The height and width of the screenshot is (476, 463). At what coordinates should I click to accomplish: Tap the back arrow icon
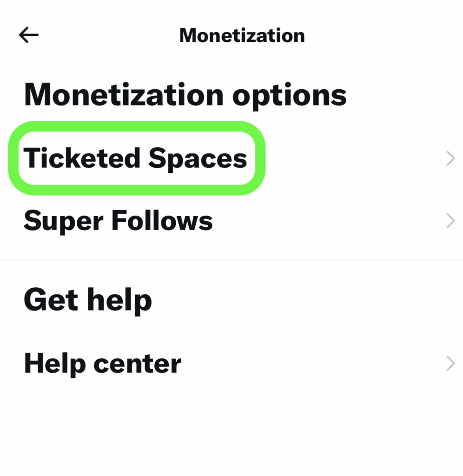click(28, 35)
